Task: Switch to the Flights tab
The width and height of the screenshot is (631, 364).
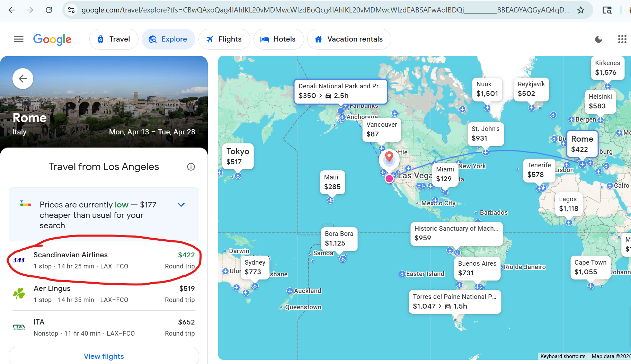Action: click(x=224, y=39)
